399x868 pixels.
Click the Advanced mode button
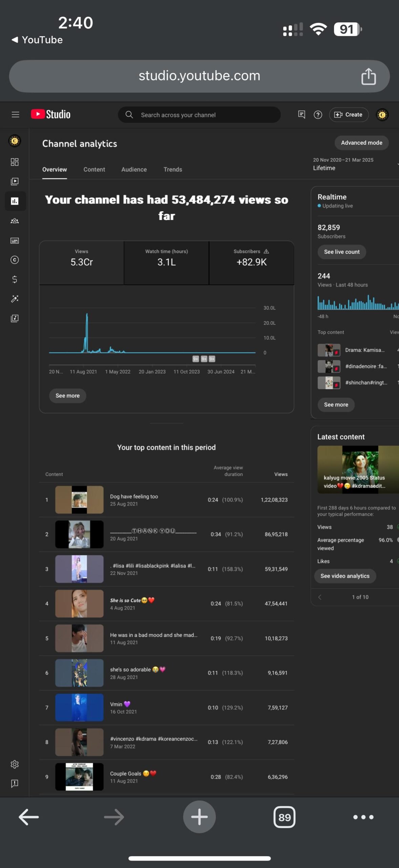coord(361,143)
